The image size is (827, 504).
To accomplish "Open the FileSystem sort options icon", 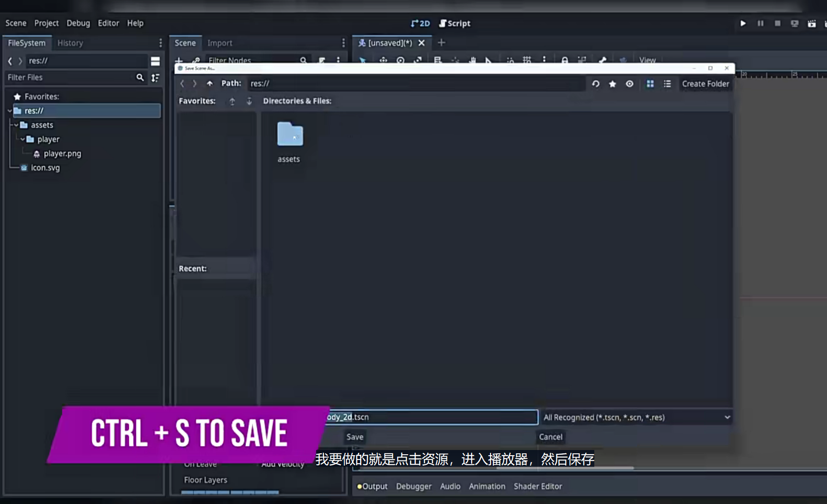I will (155, 77).
